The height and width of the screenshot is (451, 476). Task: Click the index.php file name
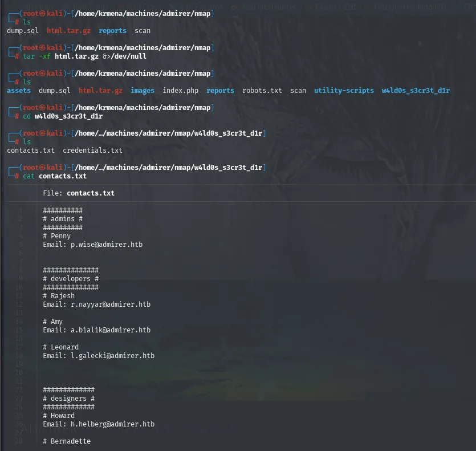(180, 91)
